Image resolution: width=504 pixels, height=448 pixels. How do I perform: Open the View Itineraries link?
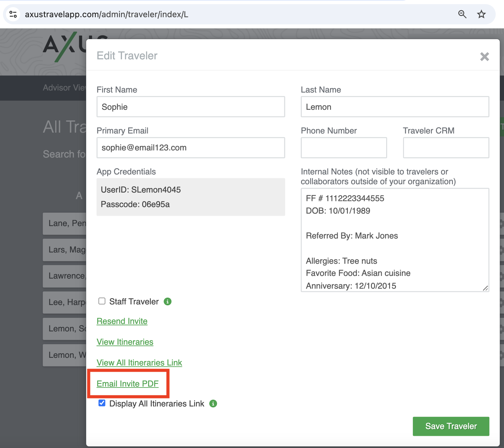125,342
